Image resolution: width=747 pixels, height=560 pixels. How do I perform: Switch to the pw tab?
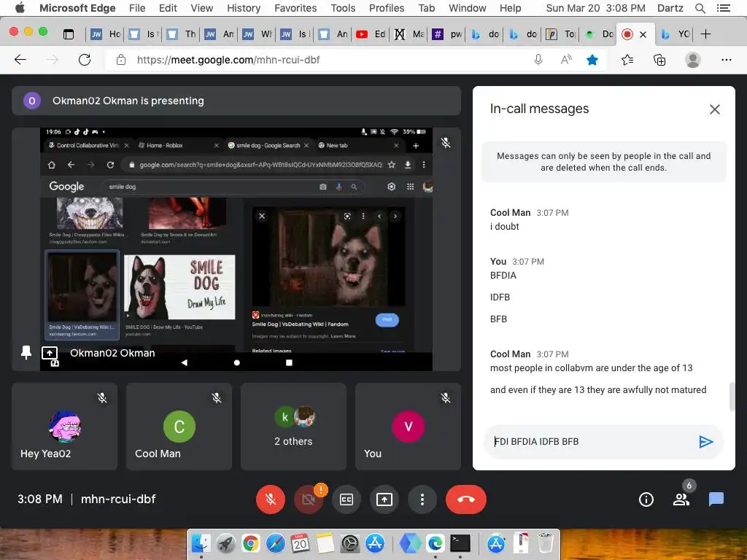447,34
